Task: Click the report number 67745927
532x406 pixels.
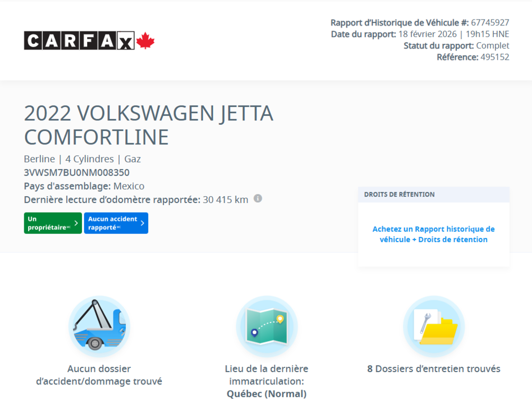Action: [x=491, y=23]
